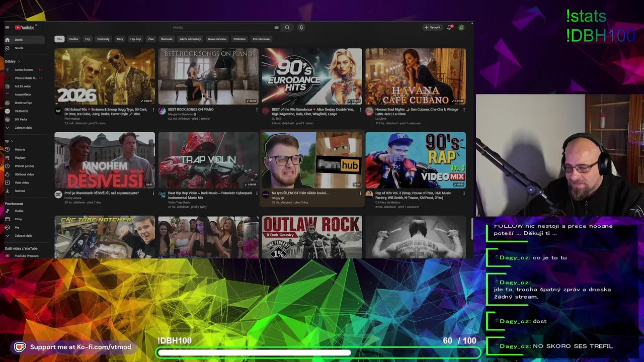The height and width of the screenshot is (362, 644).
Task: Open the Violin Trap Music channel link
Action: point(179,202)
